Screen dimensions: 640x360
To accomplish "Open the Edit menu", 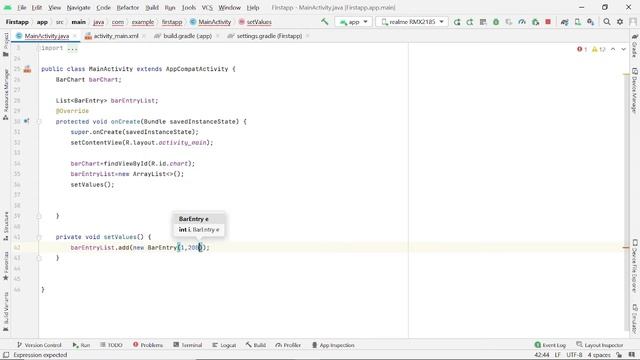I will [37, 7].
